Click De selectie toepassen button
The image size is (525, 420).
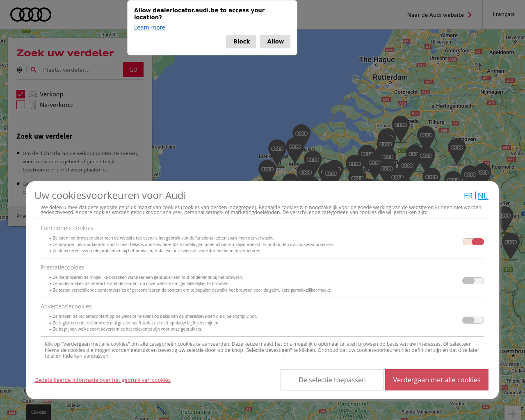(332, 380)
